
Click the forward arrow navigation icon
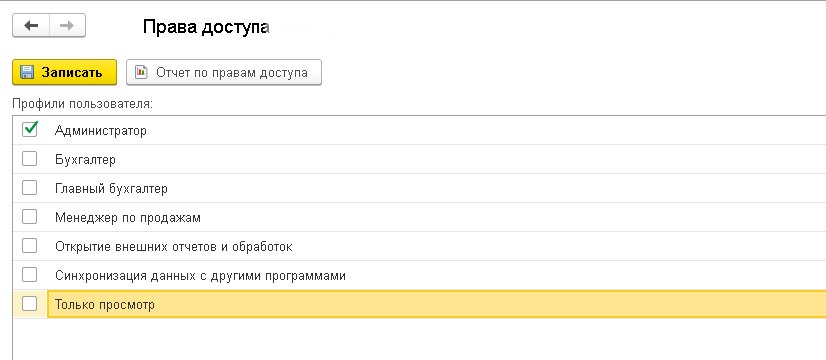tap(67, 26)
